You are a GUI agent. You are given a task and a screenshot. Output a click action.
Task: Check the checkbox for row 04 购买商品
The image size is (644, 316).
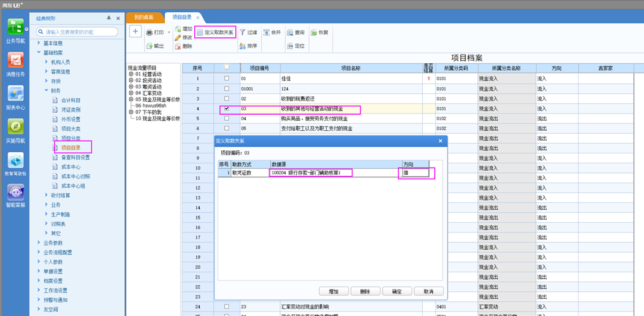pos(227,118)
